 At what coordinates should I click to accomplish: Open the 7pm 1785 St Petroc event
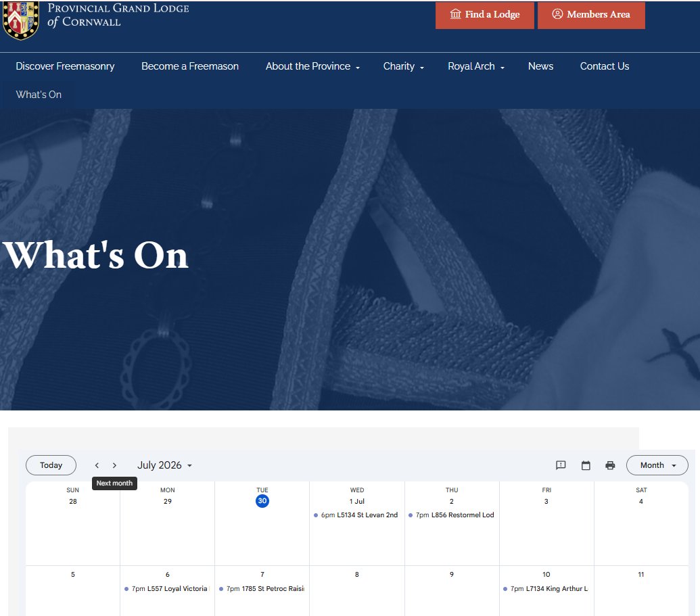(x=262, y=589)
